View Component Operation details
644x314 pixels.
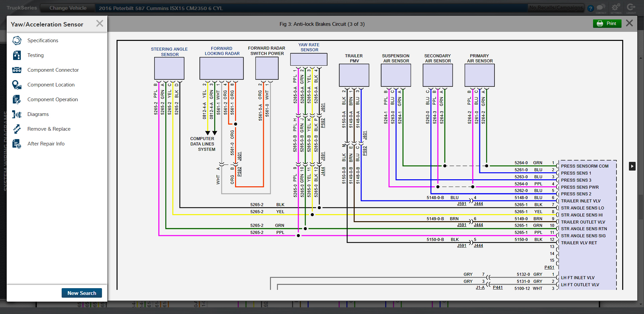tap(52, 99)
